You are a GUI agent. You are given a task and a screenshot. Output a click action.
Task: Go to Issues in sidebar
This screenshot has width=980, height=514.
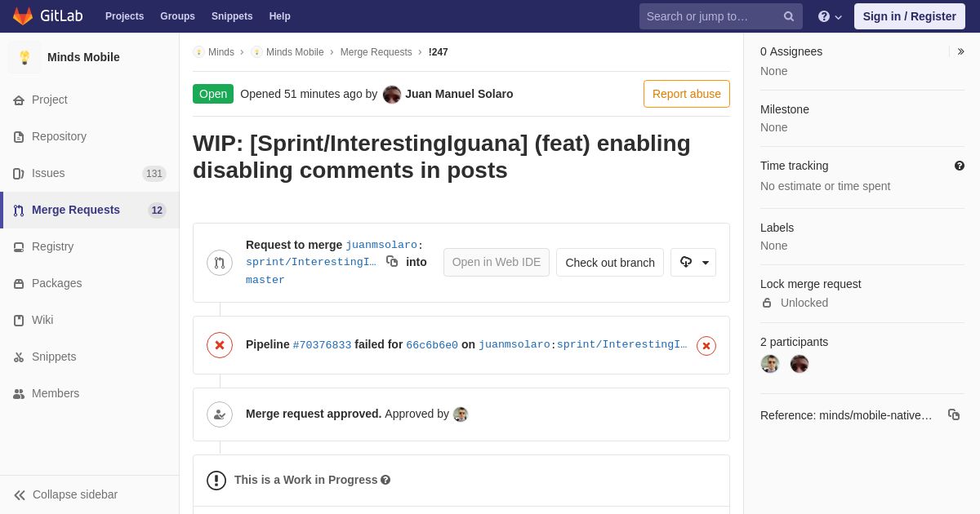pos(48,173)
